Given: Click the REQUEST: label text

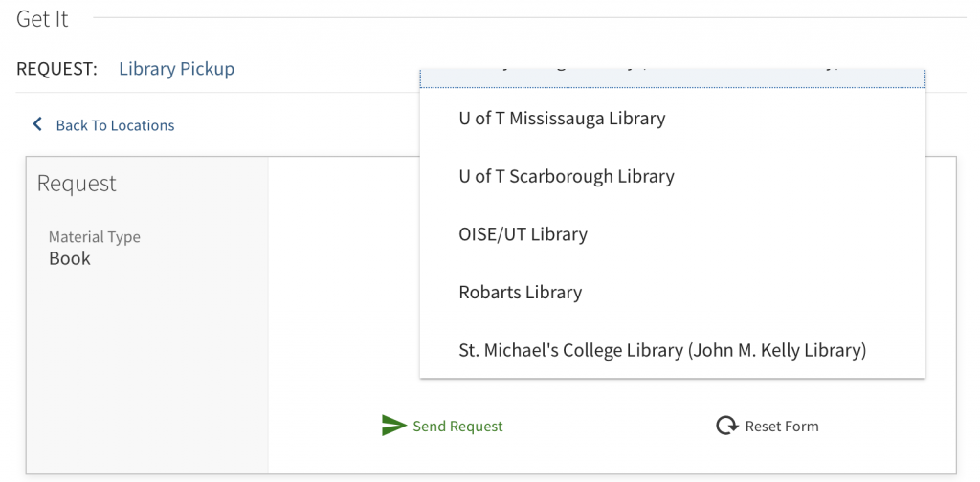Looking at the screenshot, I should point(56,69).
